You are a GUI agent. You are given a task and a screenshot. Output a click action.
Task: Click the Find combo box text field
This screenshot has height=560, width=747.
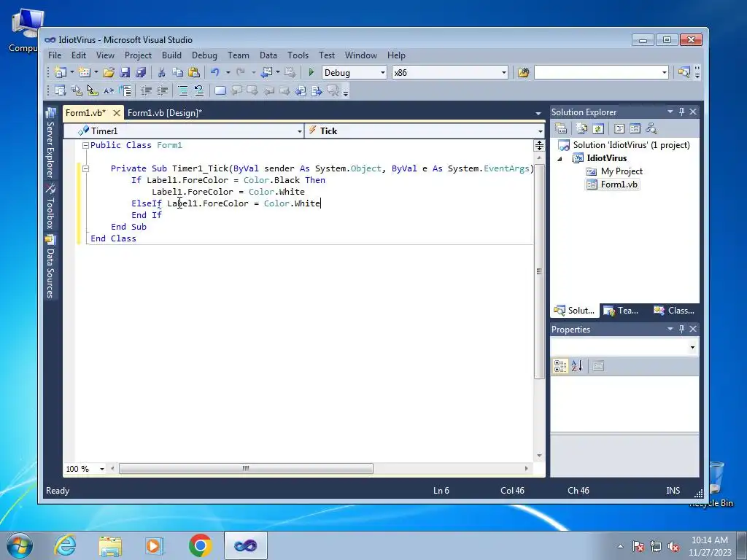pyautogui.click(x=597, y=73)
